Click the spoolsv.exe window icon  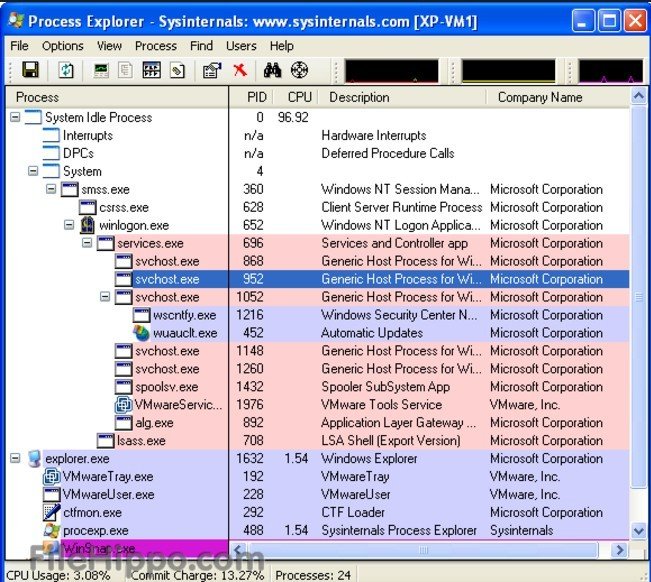[x=123, y=387]
